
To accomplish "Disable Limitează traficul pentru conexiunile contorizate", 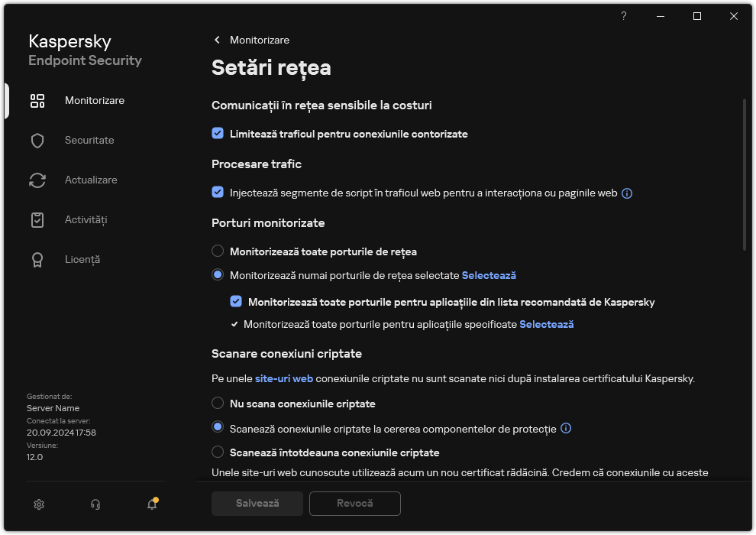I will click(218, 133).
